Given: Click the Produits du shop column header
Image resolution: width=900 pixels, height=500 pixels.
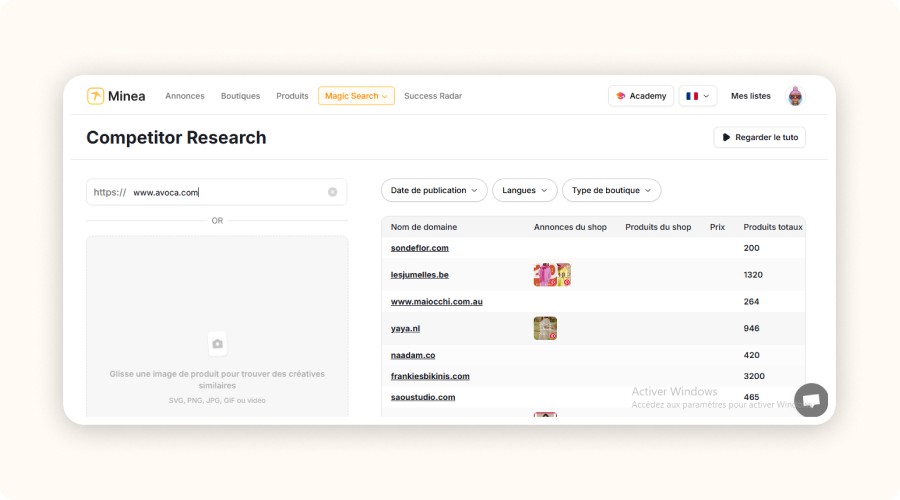Looking at the screenshot, I should (658, 227).
